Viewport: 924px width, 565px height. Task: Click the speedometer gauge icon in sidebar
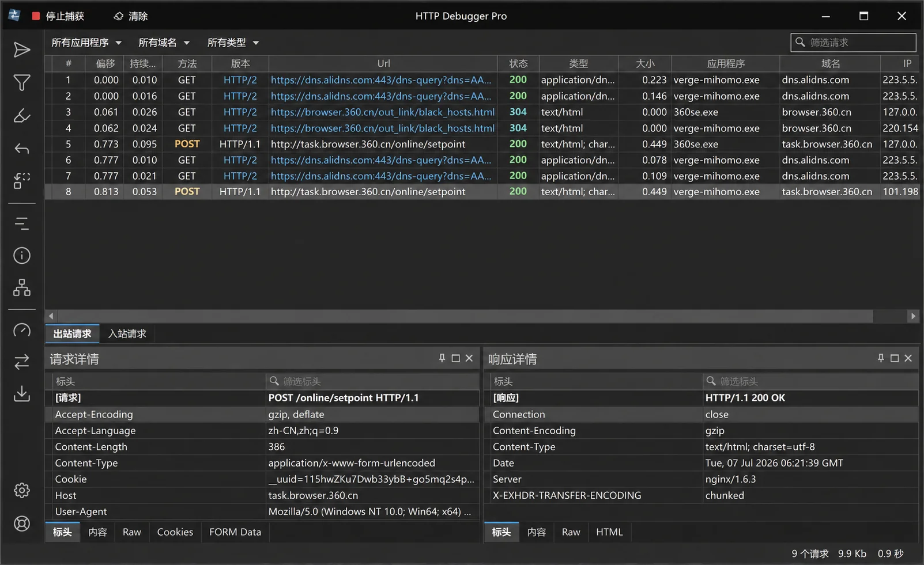tap(22, 329)
